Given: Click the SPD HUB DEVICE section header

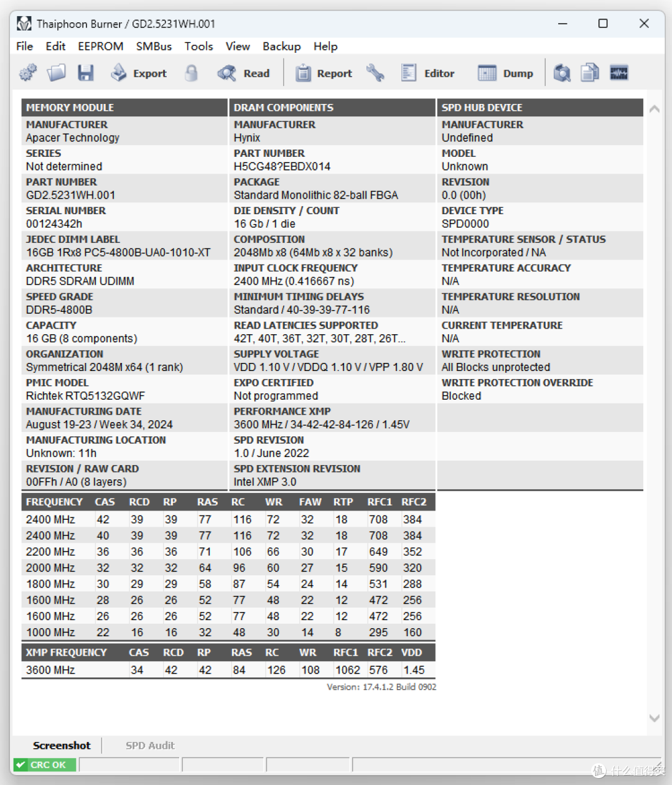Looking at the screenshot, I should click(540, 108).
